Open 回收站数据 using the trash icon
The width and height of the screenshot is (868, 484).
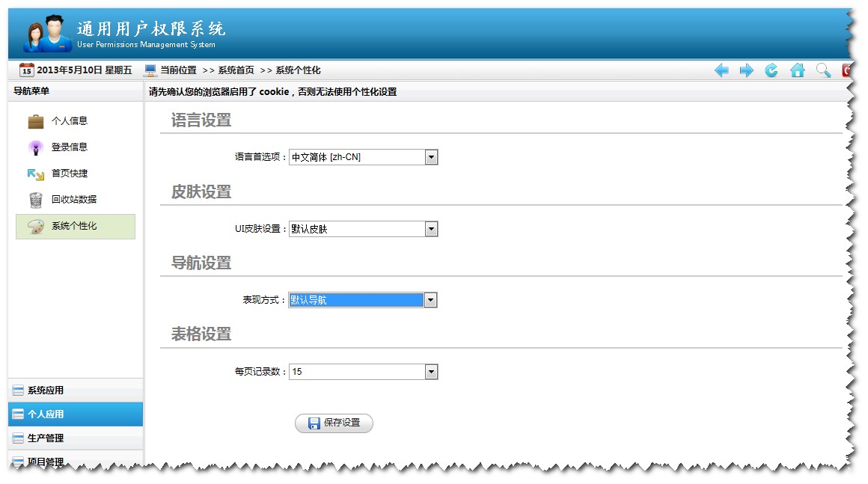click(35, 200)
